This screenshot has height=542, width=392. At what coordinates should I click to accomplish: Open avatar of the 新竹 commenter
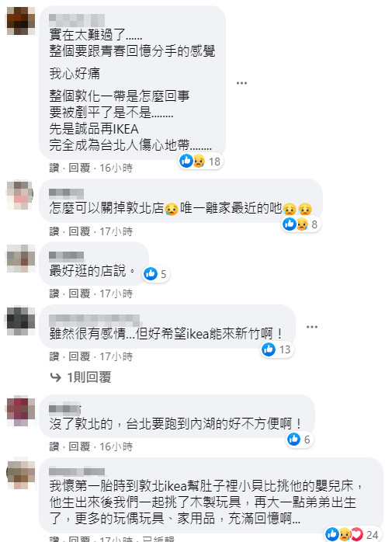pyautogui.click(x=21, y=321)
